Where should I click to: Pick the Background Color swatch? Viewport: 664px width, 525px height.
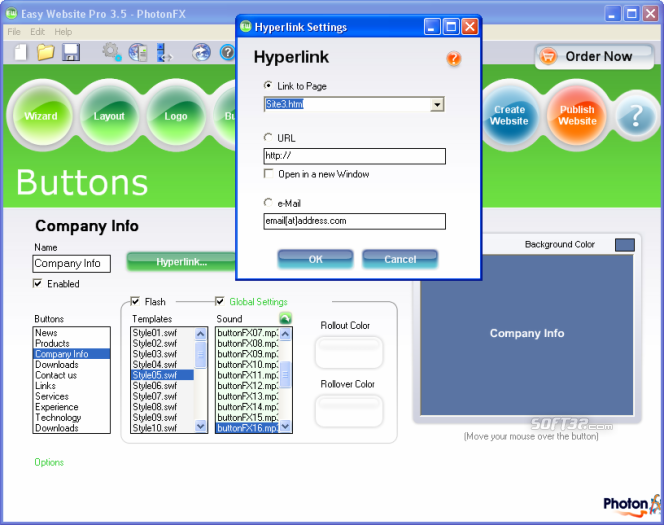(625, 245)
